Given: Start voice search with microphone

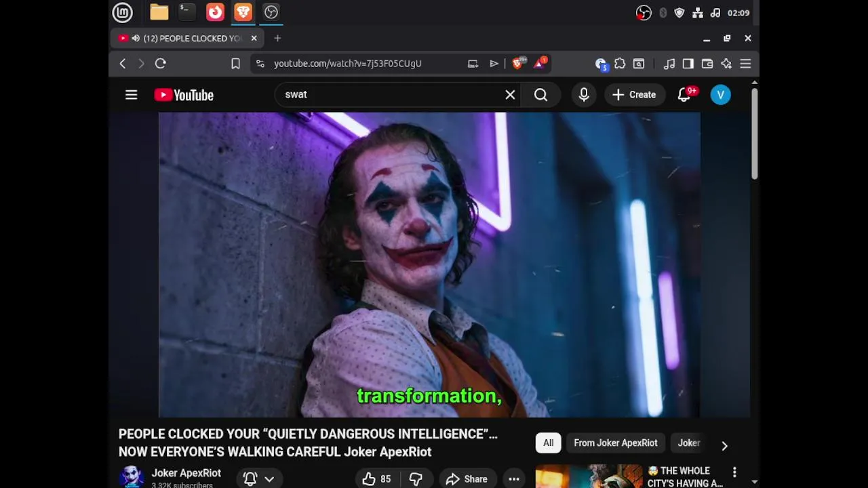Looking at the screenshot, I should point(584,95).
